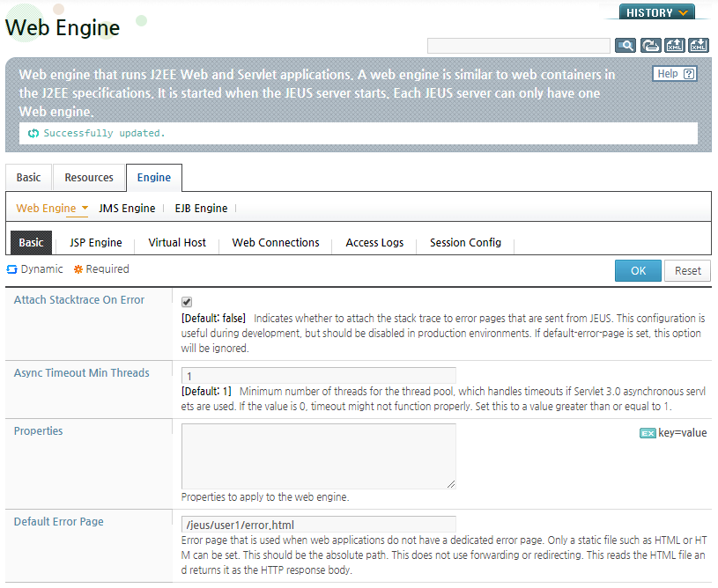Click the Attach Stacktrace On Error label
718x588 pixels.
tap(79, 299)
